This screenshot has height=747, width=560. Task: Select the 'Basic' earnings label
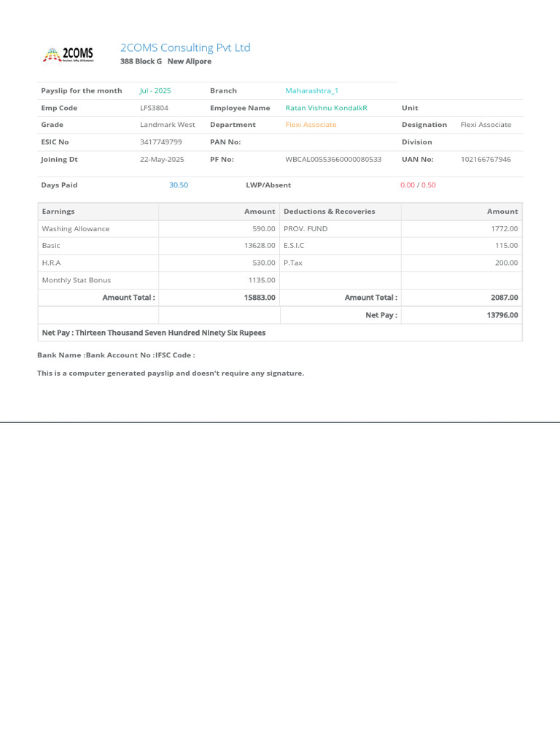[51, 246]
